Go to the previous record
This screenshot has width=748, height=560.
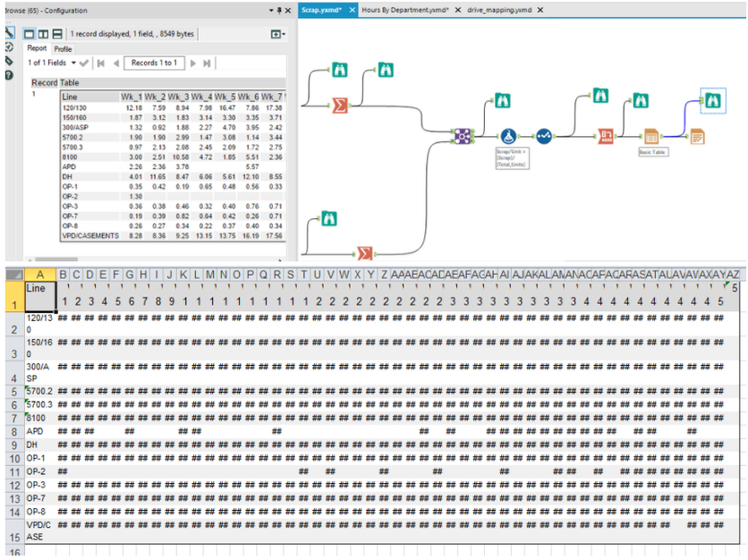(x=116, y=63)
